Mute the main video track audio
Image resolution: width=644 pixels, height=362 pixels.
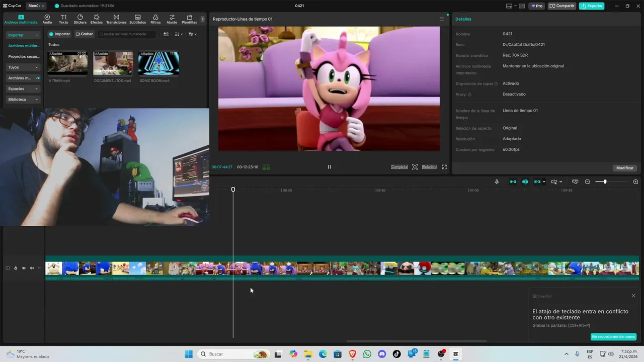pyautogui.click(x=32, y=268)
